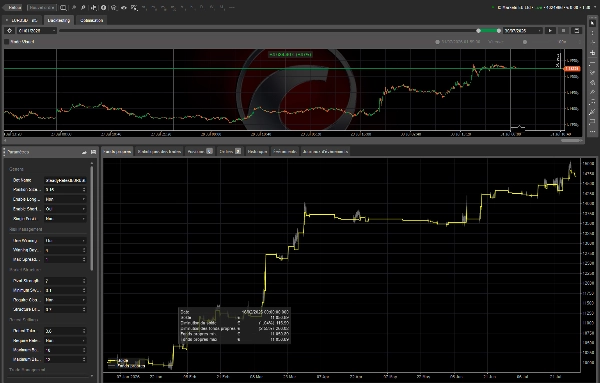Image resolution: width=600 pixels, height=383 pixels.
Task: Switch to the Backtesting tab
Action: tap(59, 20)
